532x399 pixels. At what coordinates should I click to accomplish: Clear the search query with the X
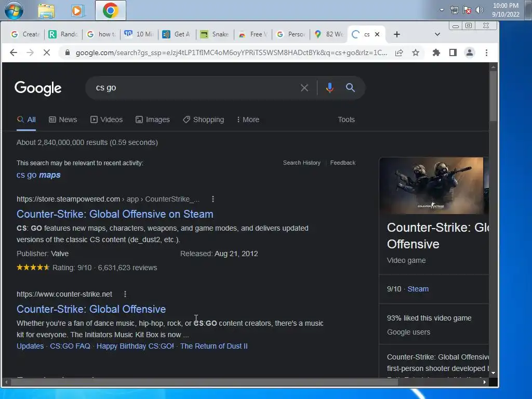point(304,88)
